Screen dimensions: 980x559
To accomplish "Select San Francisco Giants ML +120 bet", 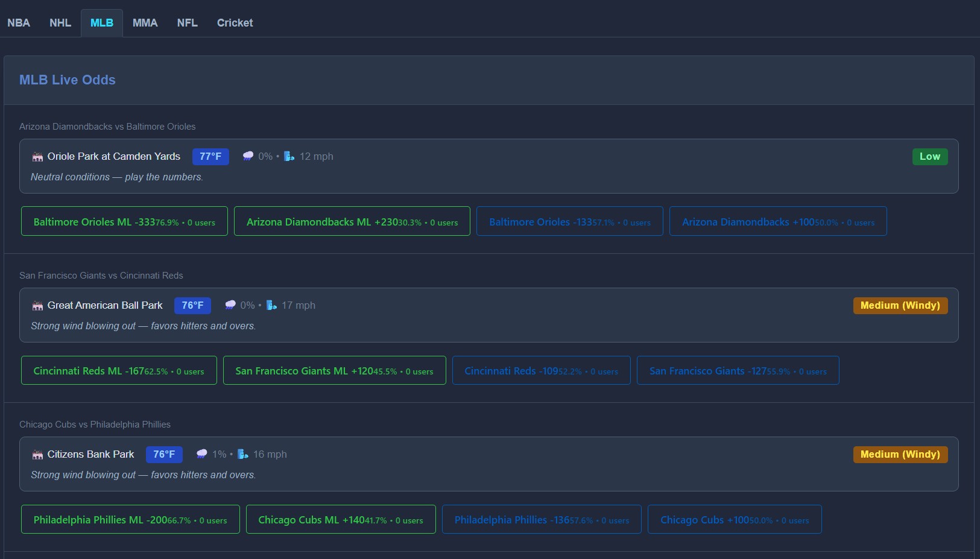I will (x=335, y=370).
